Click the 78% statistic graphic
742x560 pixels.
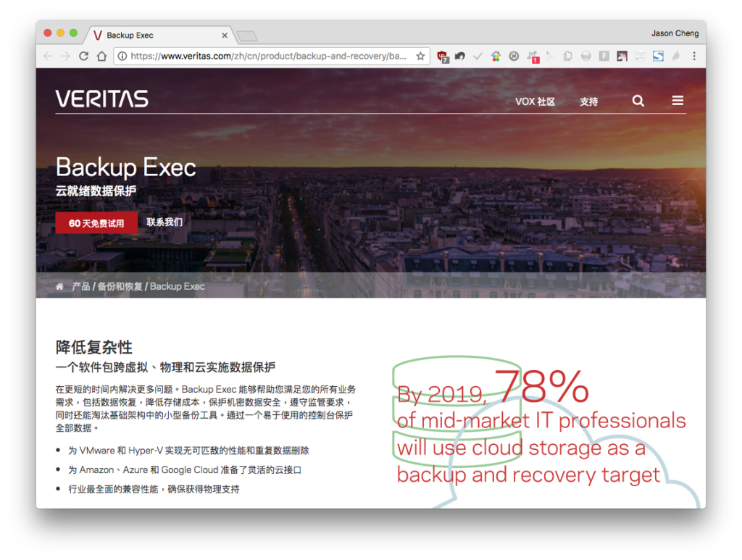[x=542, y=386]
